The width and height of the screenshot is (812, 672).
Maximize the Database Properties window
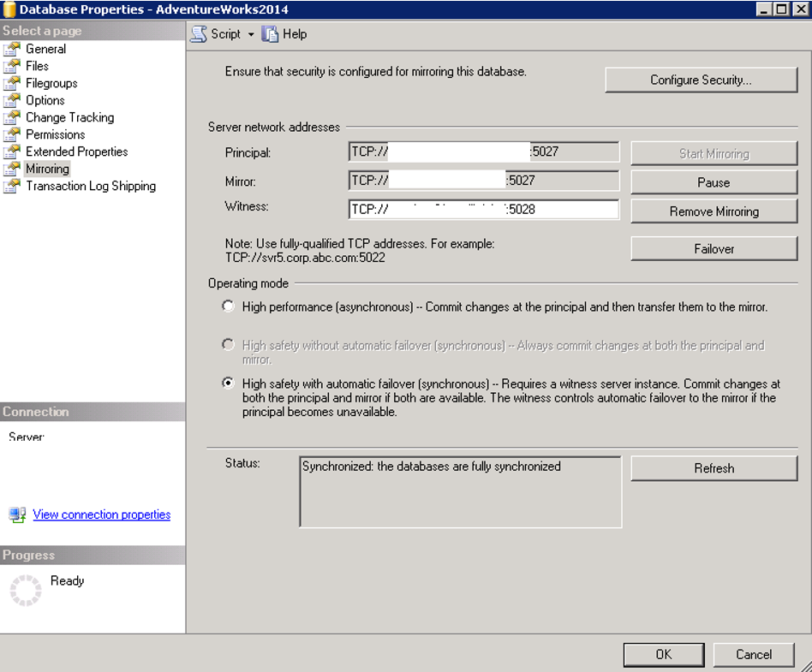(x=782, y=9)
